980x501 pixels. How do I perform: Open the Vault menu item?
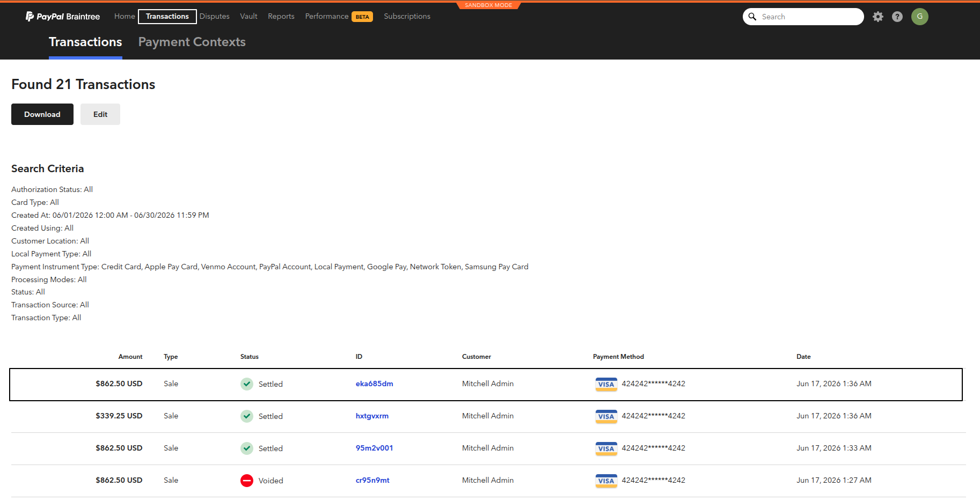pyautogui.click(x=248, y=16)
